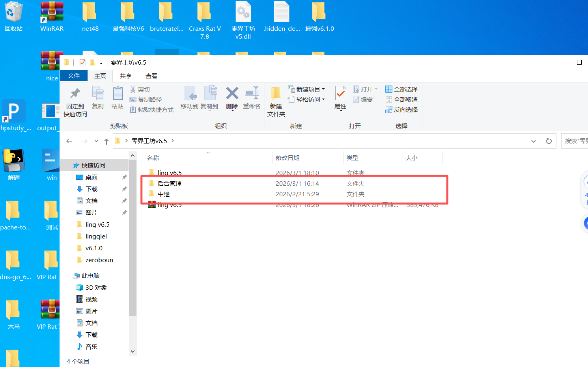Click the 粘贴 (Paste) clipboard icon
The image size is (588, 367).
tap(118, 94)
